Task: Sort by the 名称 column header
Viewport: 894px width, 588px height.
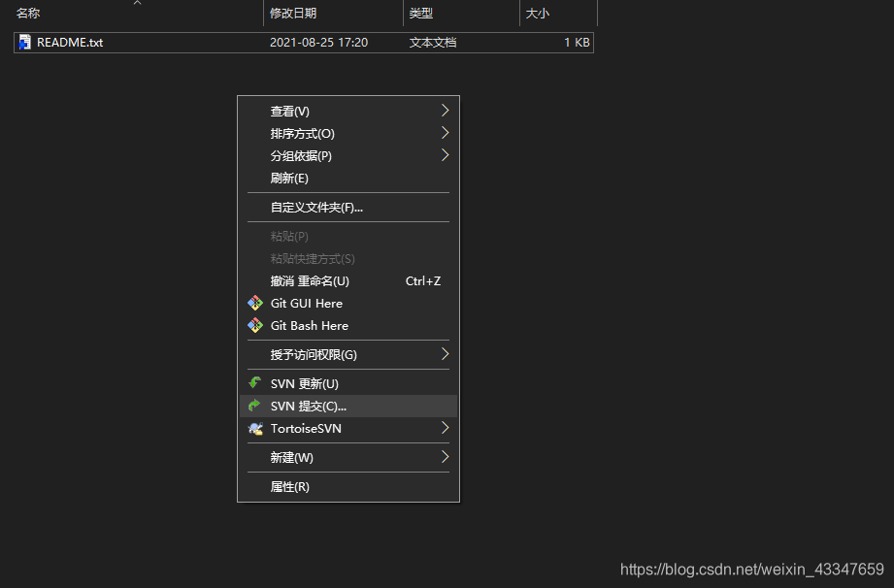Action: tap(138, 13)
